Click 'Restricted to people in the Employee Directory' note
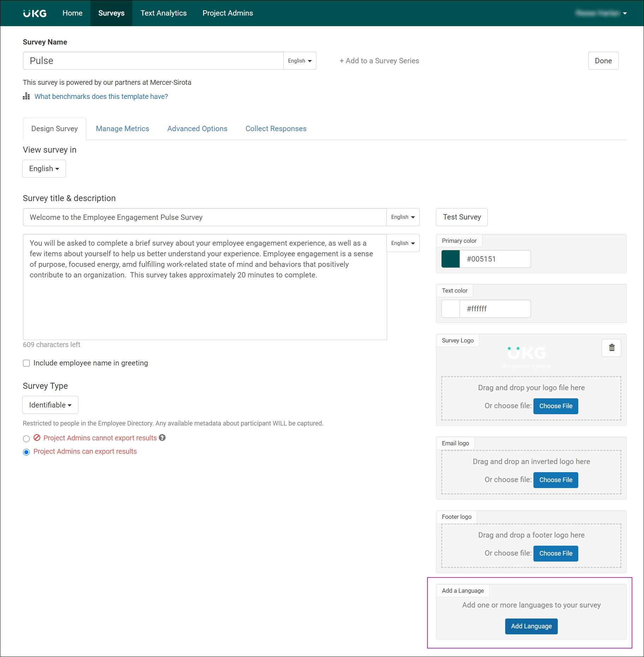The image size is (644, 657). pos(173,423)
